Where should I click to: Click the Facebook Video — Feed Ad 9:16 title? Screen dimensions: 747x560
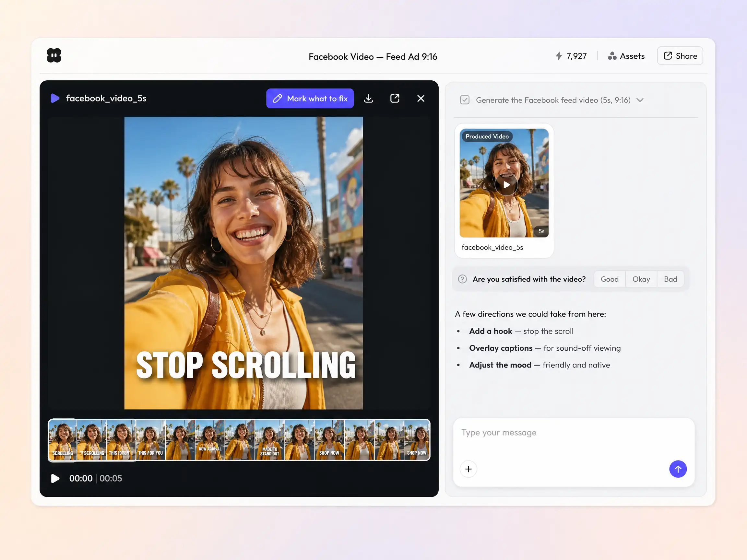point(373,57)
